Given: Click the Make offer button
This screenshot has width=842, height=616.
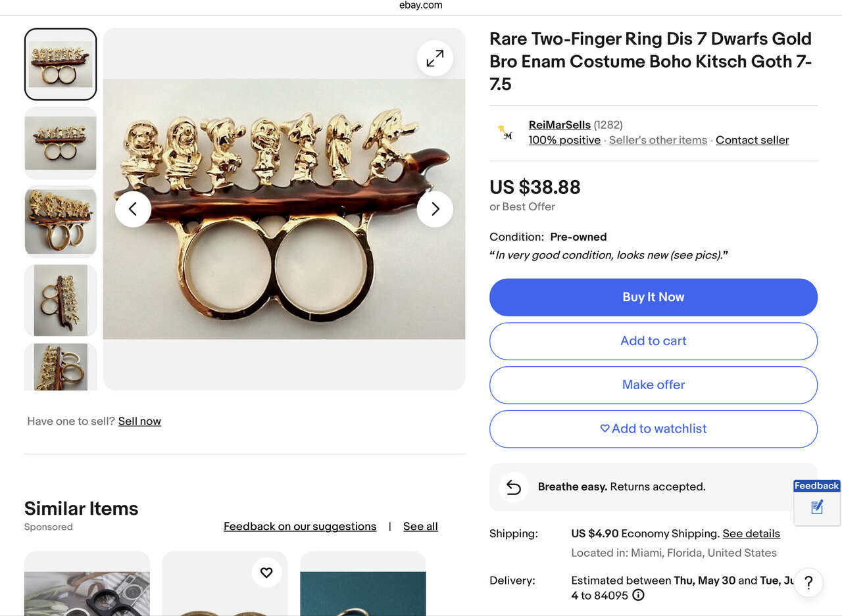Looking at the screenshot, I should [x=653, y=385].
